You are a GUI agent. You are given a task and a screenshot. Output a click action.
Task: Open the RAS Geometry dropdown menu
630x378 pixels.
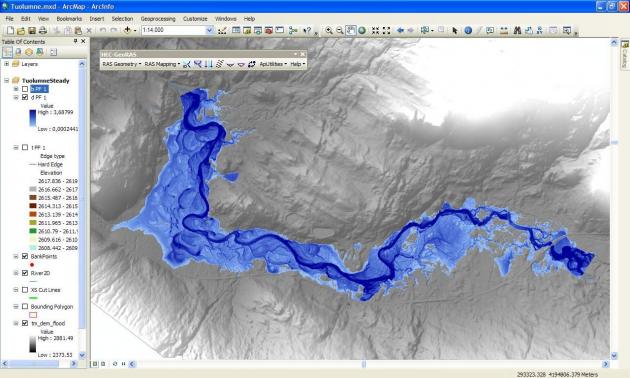click(121, 64)
